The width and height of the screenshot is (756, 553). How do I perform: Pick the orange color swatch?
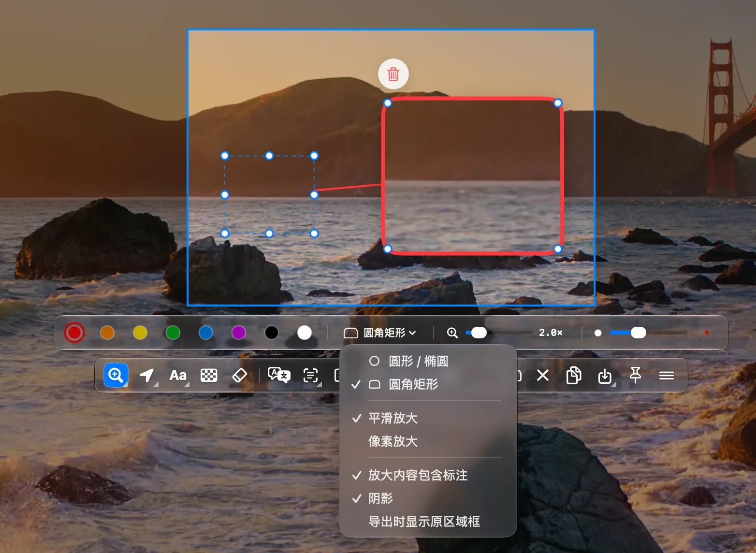pos(107,333)
